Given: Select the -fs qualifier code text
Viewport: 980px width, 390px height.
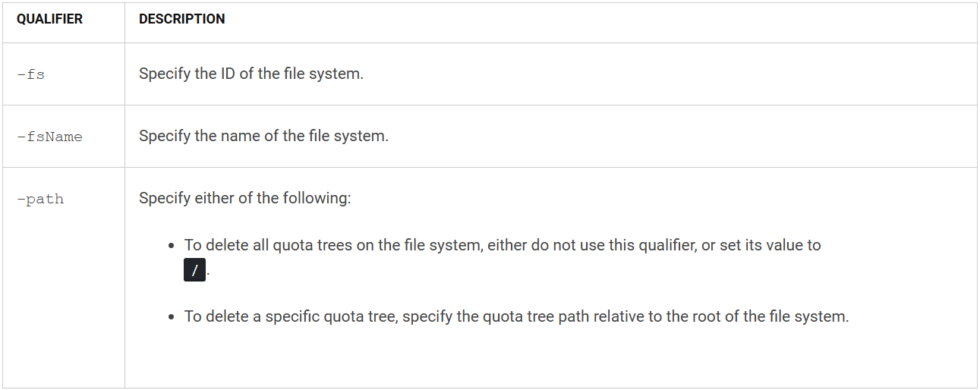Looking at the screenshot, I should (30, 75).
